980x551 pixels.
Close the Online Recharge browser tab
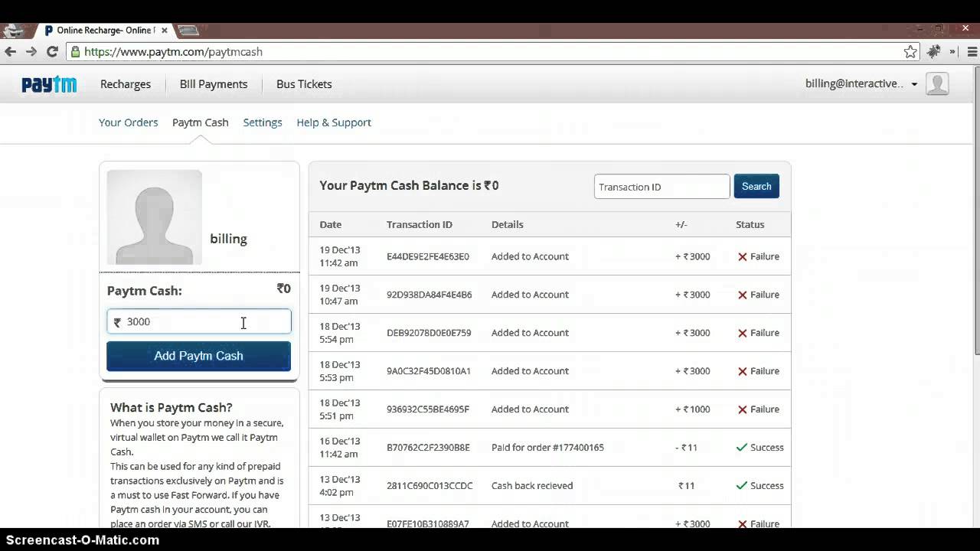[x=164, y=31]
